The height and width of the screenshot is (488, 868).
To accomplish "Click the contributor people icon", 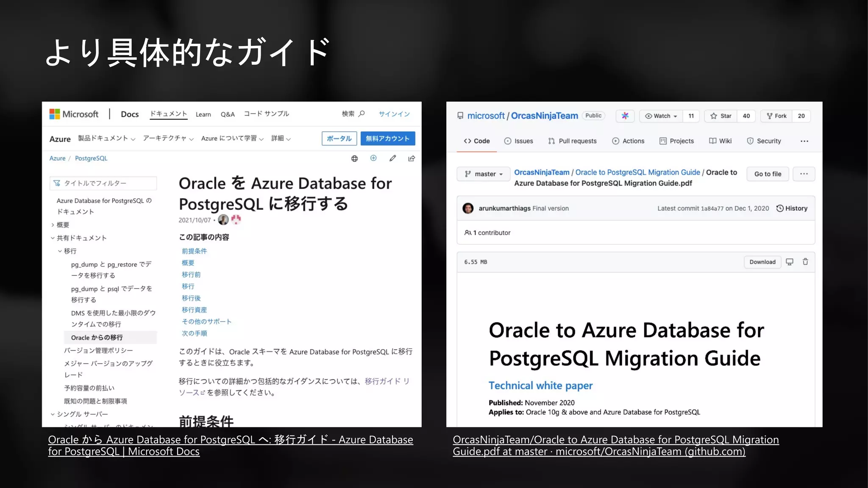I will (x=468, y=233).
